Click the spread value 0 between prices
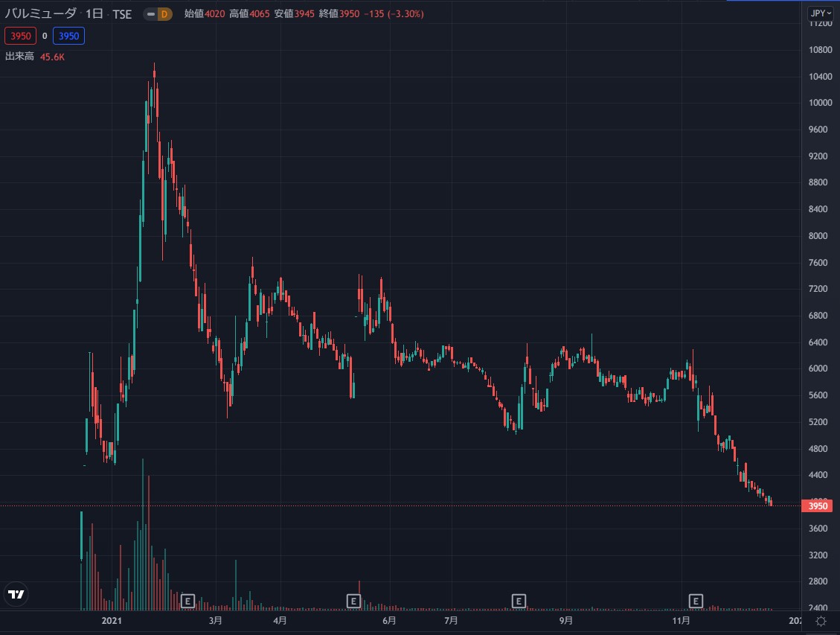 tap(45, 36)
